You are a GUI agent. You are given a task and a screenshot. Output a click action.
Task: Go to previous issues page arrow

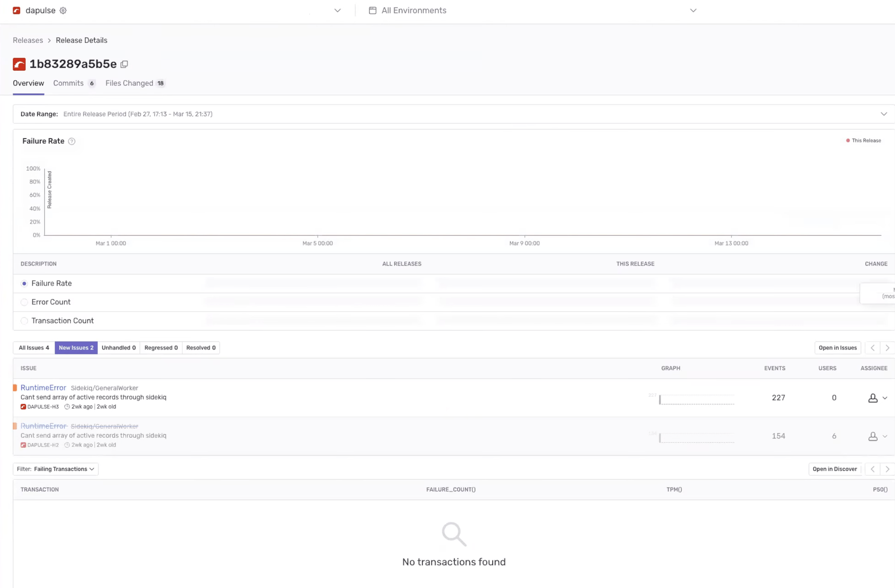pyautogui.click(x=872, y=348)
